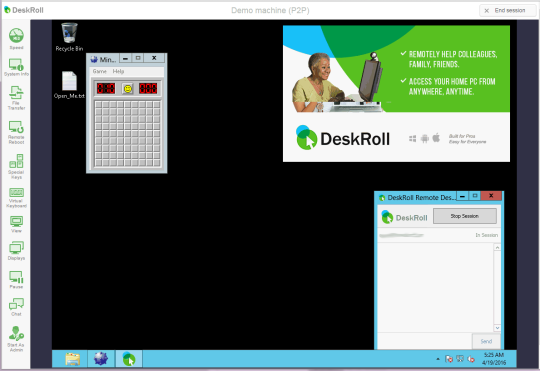This screenshot has width=540, height=371.
Task: Show hidden tray icons arrow
Action: (438, 359)
